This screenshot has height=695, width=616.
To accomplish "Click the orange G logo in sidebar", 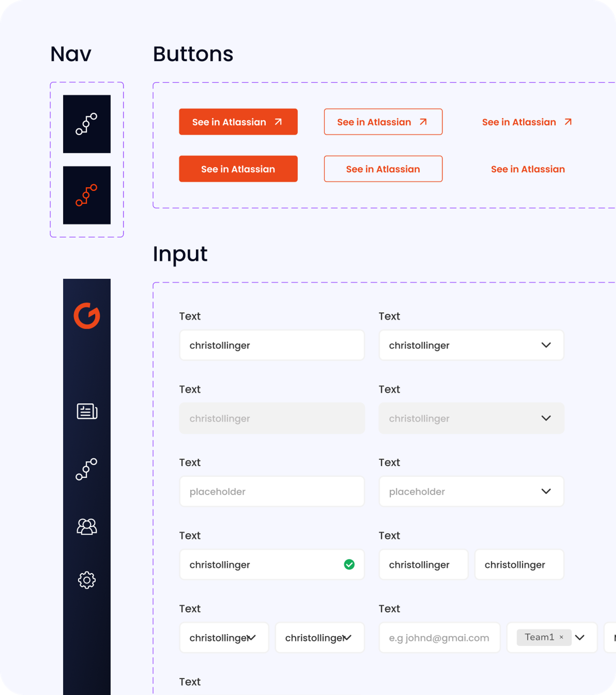I will pyautogui.click(x=87, y=316).
